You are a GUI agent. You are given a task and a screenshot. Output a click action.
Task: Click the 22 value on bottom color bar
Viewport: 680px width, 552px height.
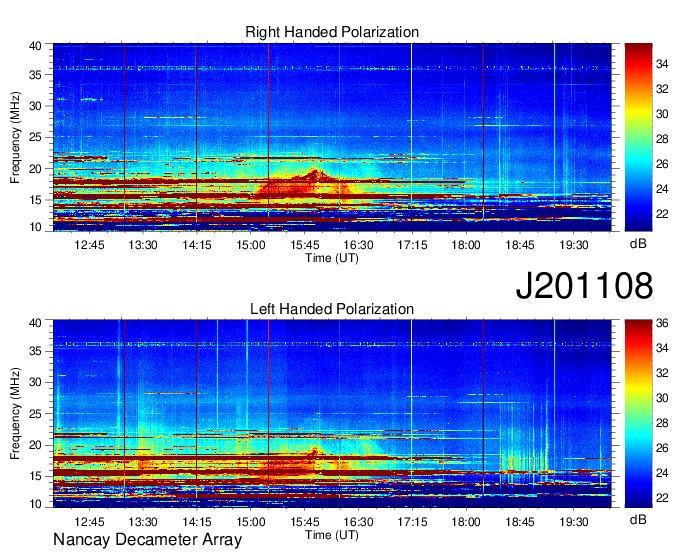pos(662,498)
